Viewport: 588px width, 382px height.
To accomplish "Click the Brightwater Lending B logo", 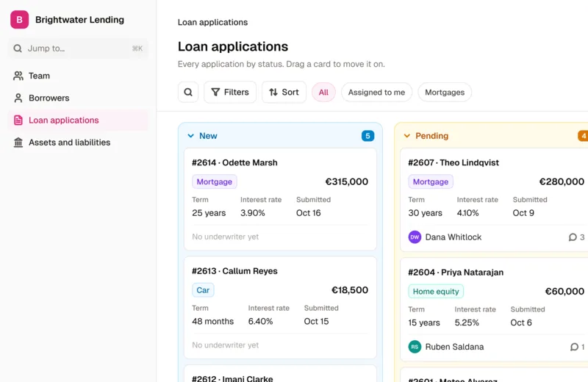I will [20, 20].
